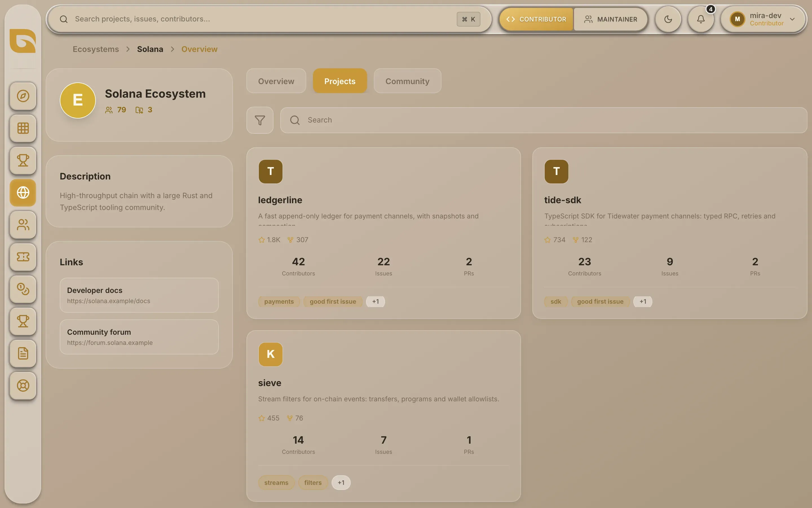The height and width of the screenshot is (508, 812).
Task: Click the filter funnel icon
Action: coord(260,120)
